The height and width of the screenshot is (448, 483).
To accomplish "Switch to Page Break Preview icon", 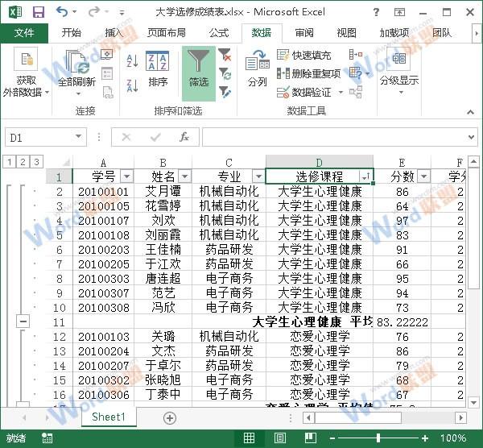I will [x=311, y=438].
